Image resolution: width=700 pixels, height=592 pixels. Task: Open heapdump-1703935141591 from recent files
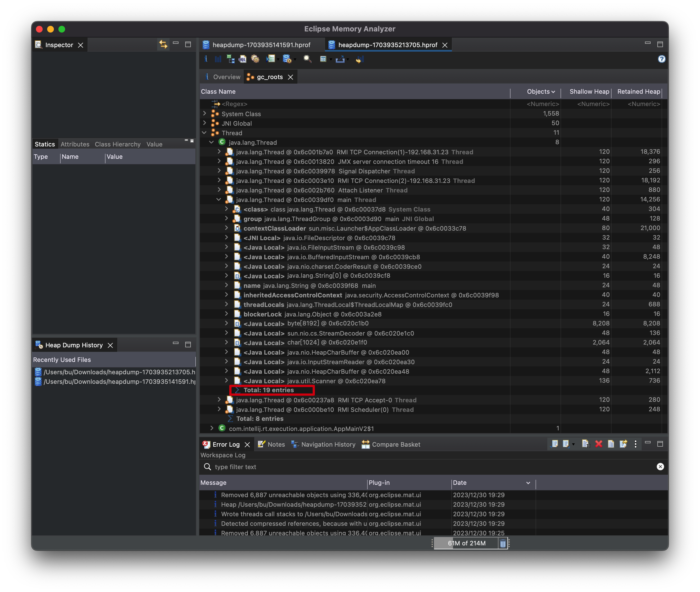119,382
